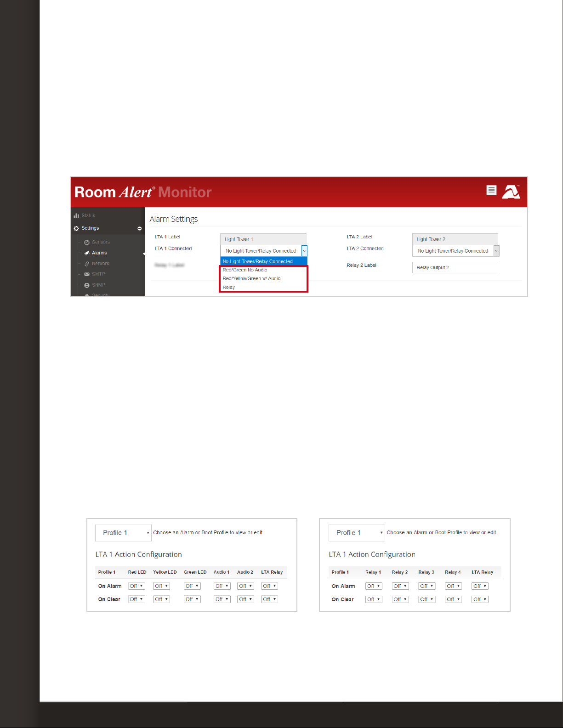
Task: Click the 'Audio 1' column header
Action: [x=222, y=572]
